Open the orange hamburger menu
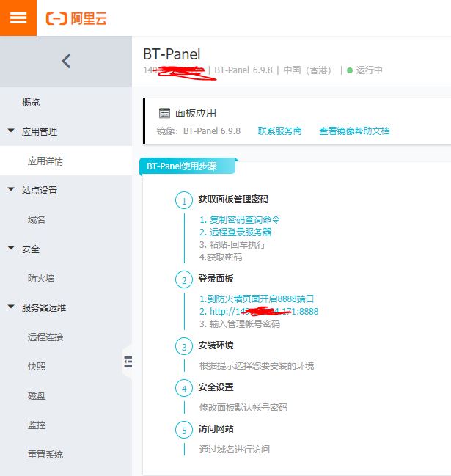The height and width of the screenshot is (476, 451). click(x=18, y=18)
